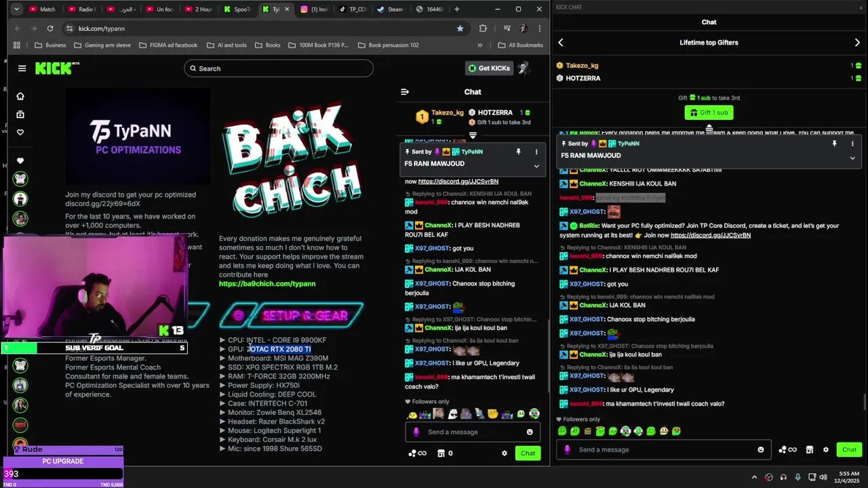This screenshot has width=868, height=488.
Task: Switch to the Match YouTube tab
Action: click(x=42, y=9)
